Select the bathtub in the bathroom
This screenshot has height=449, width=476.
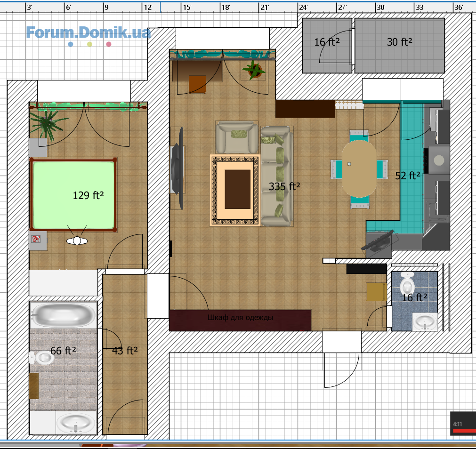pos(63,315)
